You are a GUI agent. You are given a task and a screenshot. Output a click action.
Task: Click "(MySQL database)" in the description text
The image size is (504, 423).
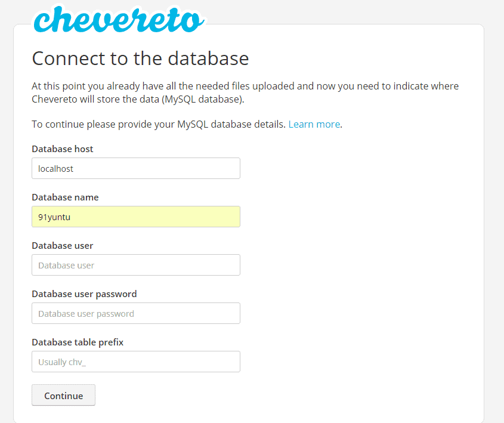[203, 99]
